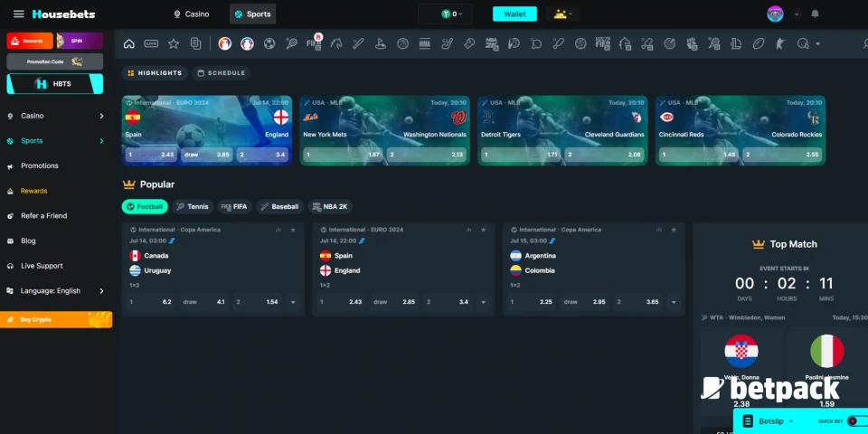Select the FIFA esports icon with flame
This screenshot has height=434, width=868.
click(x=314, y=42)
